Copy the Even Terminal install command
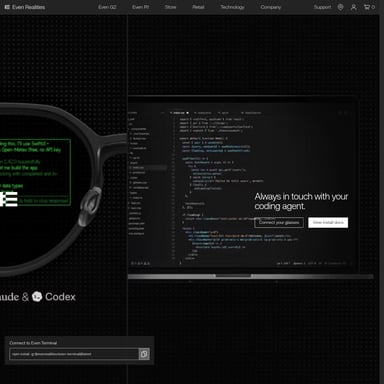The width and height of the screenshot is (384, 384). [144, 354]
